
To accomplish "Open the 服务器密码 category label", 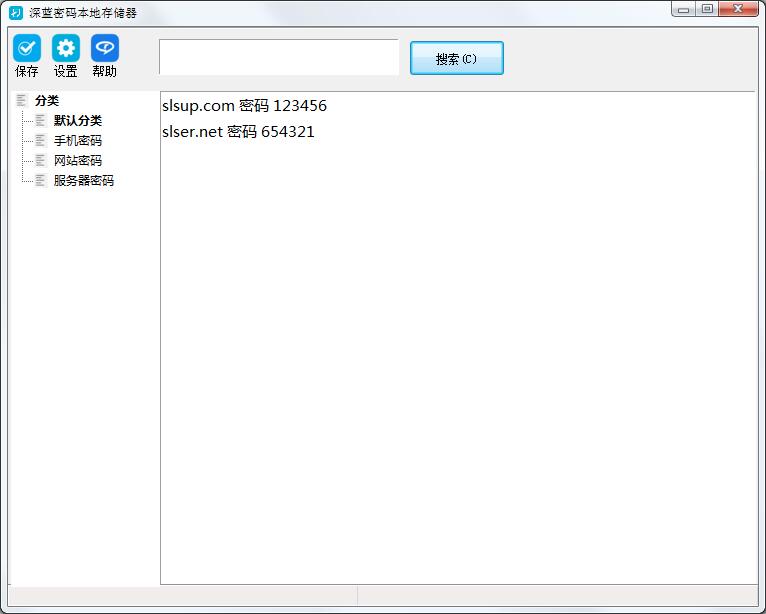I will pos(84,180).
